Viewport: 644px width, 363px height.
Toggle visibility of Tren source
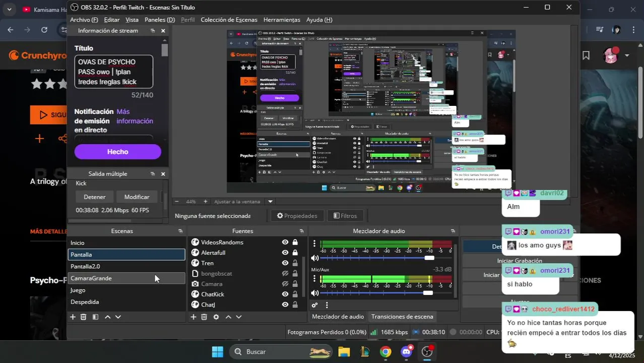tap(285, 263)
